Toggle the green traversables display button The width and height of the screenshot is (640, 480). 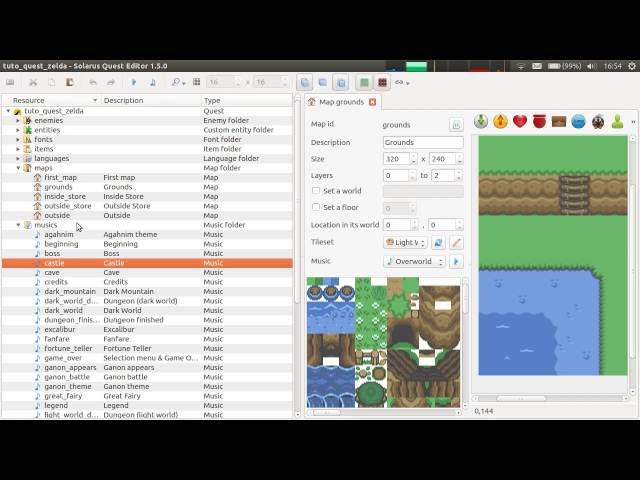(364, 83)
